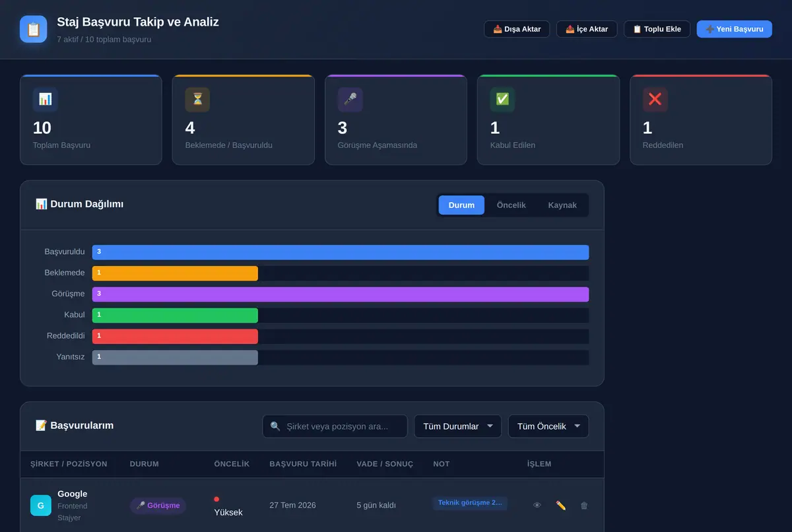
Task: Click the bar chart icon on Toplam Başvuru card
Action: tap(46, 100)
